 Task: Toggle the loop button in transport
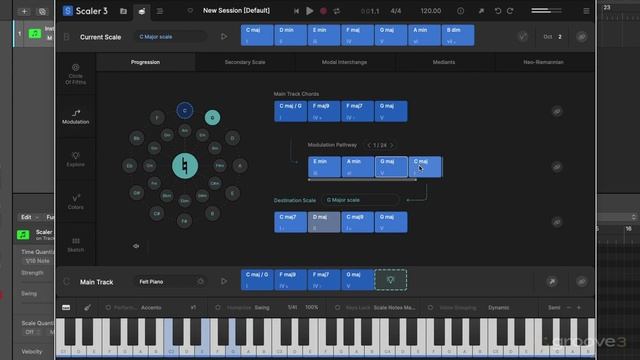(x=337, y=11)
